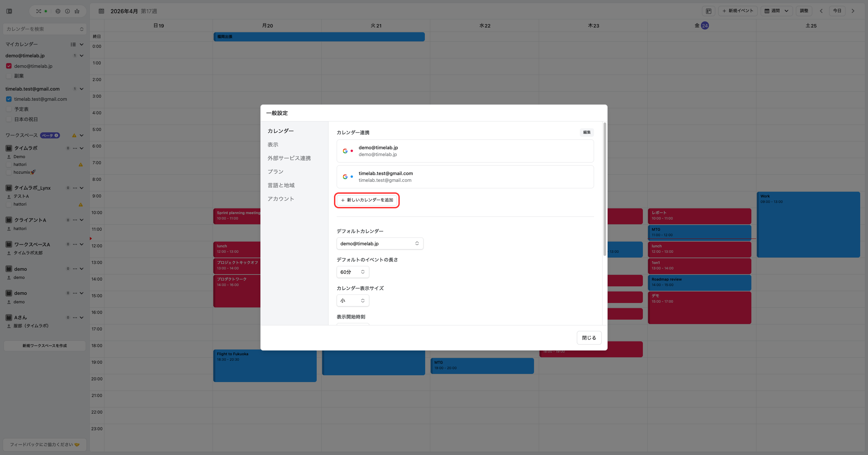Enable the 副業 calendar checkbox

click(9, 76)
